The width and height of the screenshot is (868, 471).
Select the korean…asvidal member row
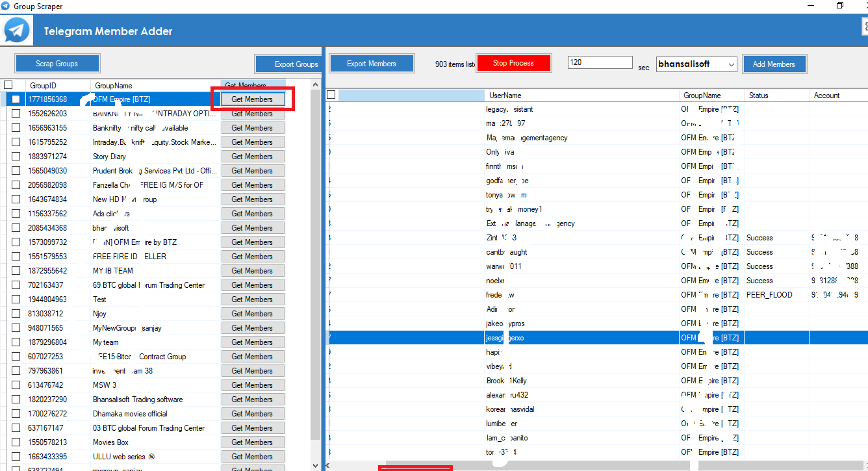tap(597, 409)
